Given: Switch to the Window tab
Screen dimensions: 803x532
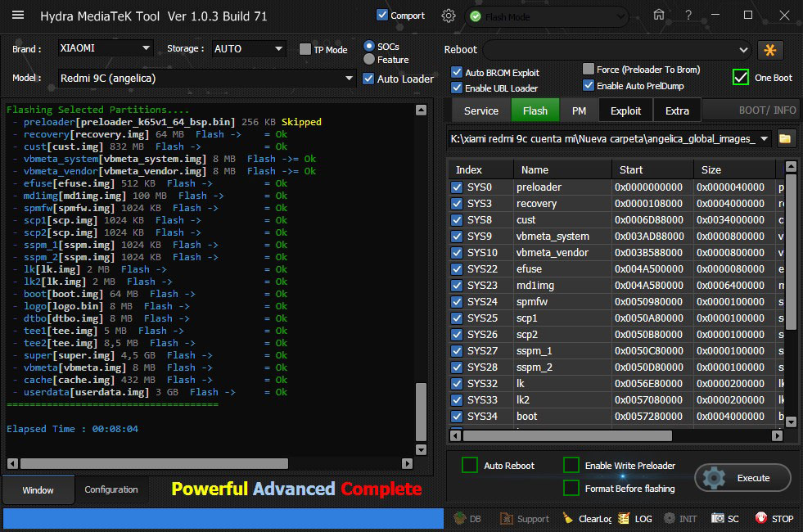Looking at the screenshot, I should [x=38, y=490].
